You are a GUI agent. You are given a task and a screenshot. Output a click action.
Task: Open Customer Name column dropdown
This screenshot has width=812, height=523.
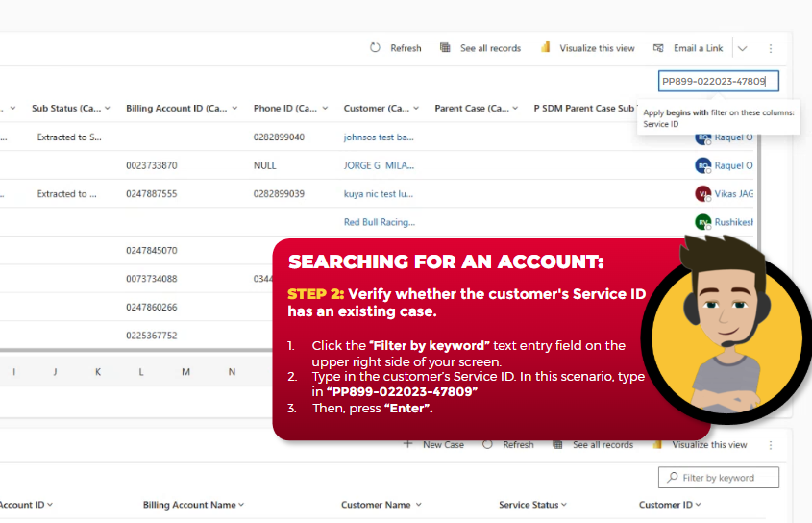[x=418, y=505]
